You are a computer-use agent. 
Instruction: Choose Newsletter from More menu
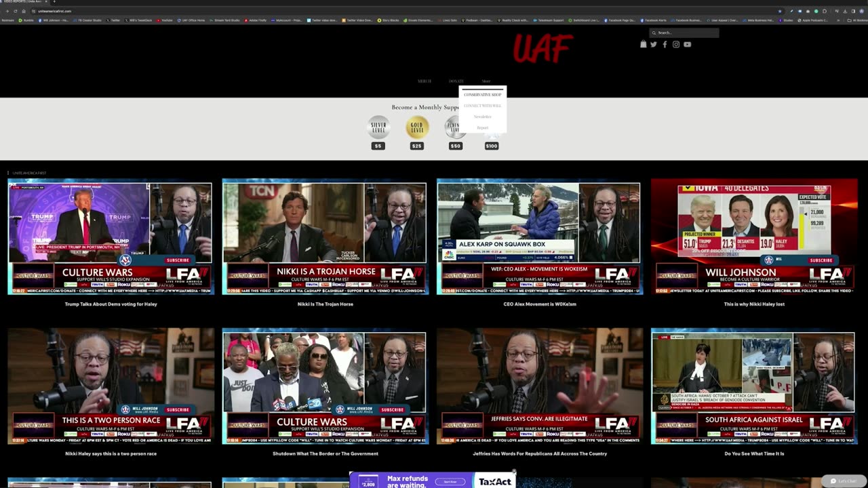point(483,117)
